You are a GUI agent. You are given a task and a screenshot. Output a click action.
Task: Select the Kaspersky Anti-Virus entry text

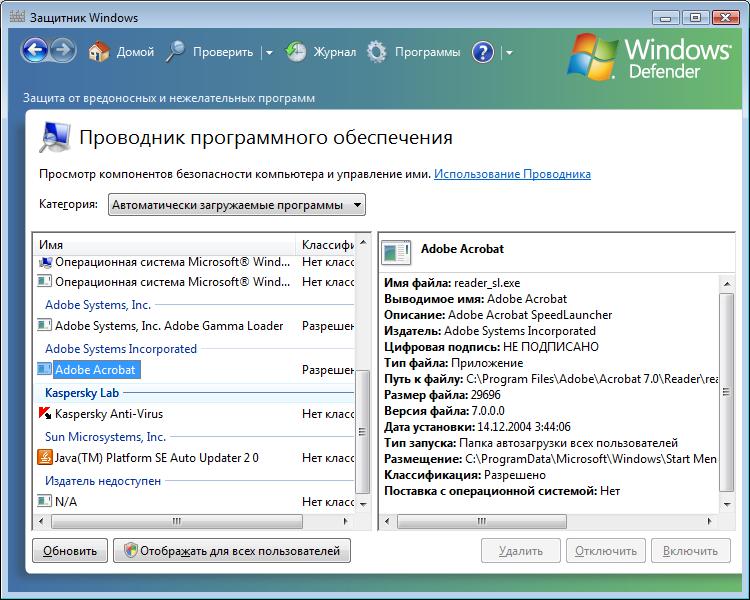pos(109,414)
